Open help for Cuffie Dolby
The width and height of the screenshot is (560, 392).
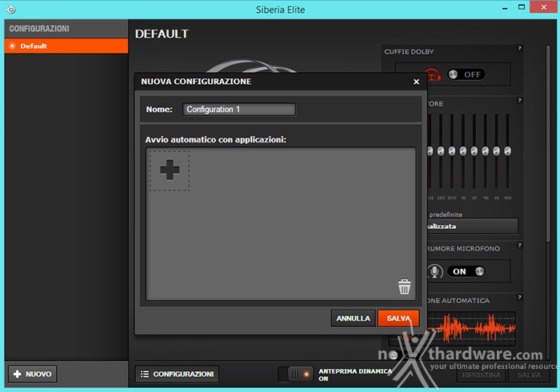pyautogui.click(x=520, y=48)
